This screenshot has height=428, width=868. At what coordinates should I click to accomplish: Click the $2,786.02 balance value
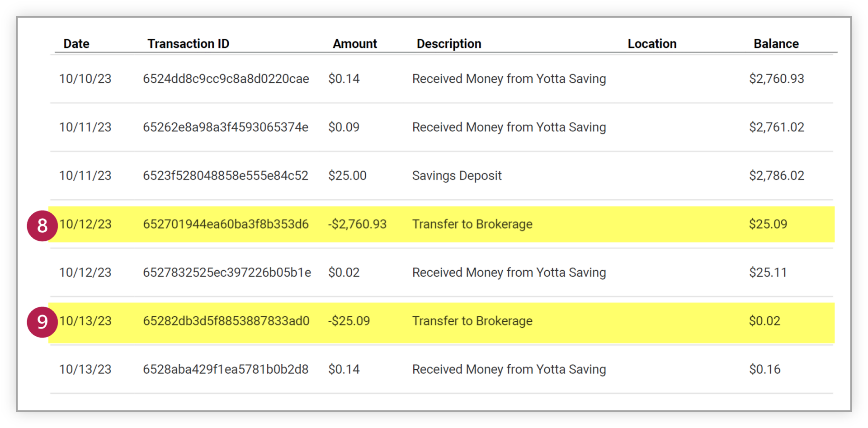point(776,176)
